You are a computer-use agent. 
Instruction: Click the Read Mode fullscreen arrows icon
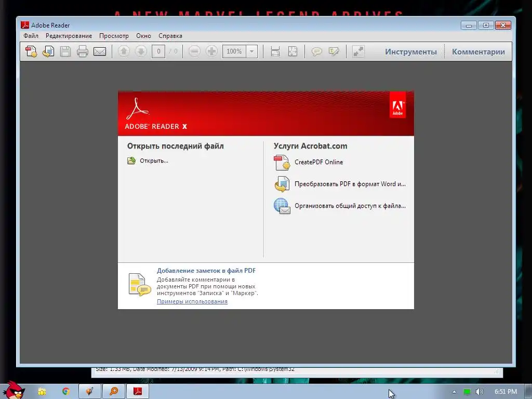point(358,51)
